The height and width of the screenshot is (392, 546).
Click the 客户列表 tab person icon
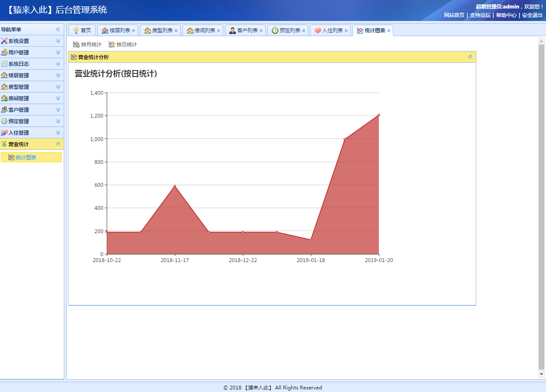tap(233, 31)
